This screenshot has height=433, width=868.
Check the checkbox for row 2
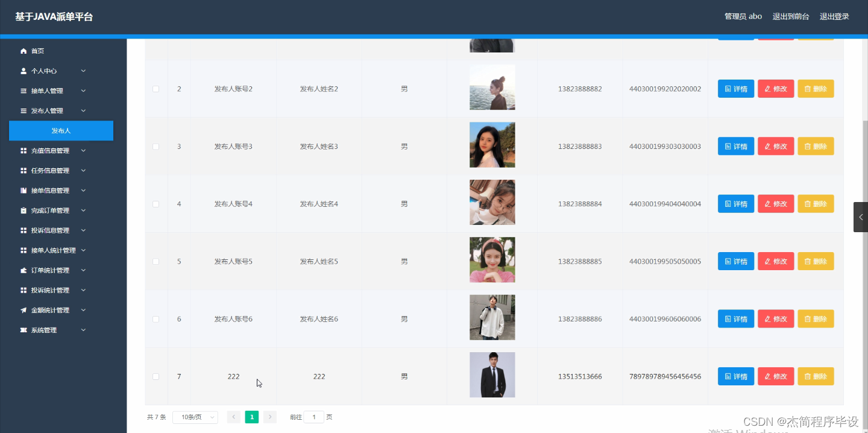point(156,88)
